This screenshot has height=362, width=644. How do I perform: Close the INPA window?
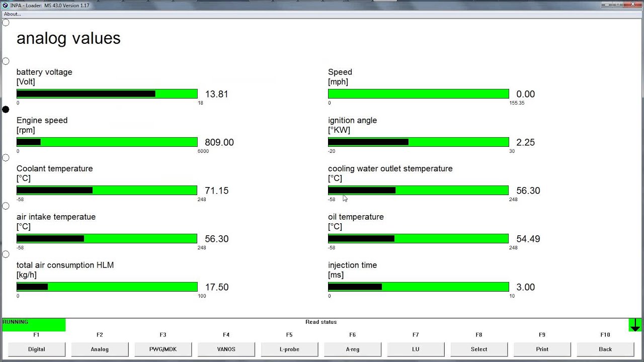[631, 5]
